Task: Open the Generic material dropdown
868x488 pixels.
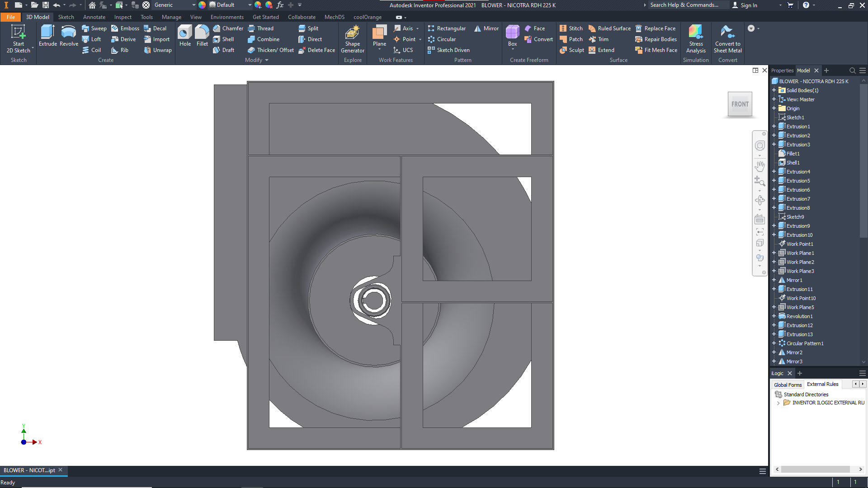Action: click(194, 5)
